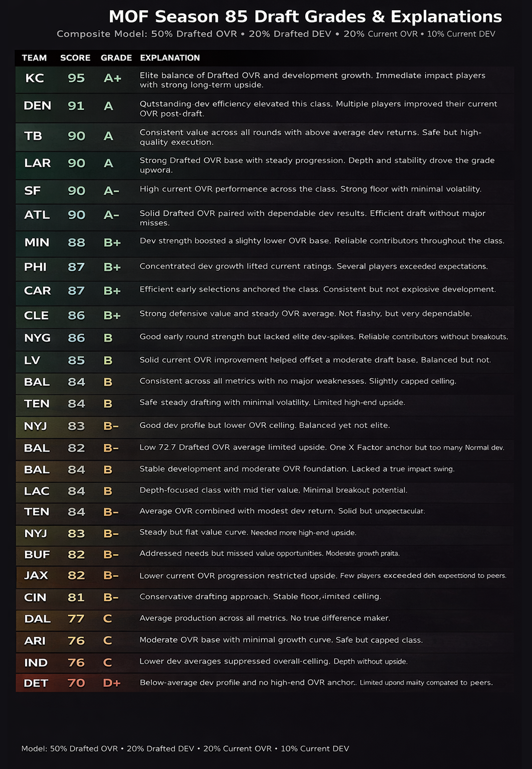The image size is (532, 769).
Task: Select the DAL score of 77
Action: tap(76, 619)
